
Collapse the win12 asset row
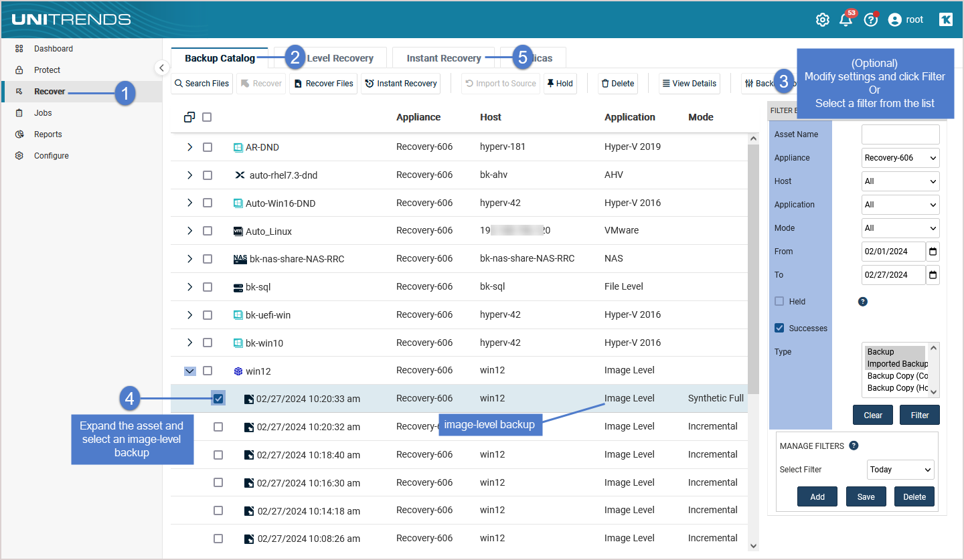tap(189, 371)
